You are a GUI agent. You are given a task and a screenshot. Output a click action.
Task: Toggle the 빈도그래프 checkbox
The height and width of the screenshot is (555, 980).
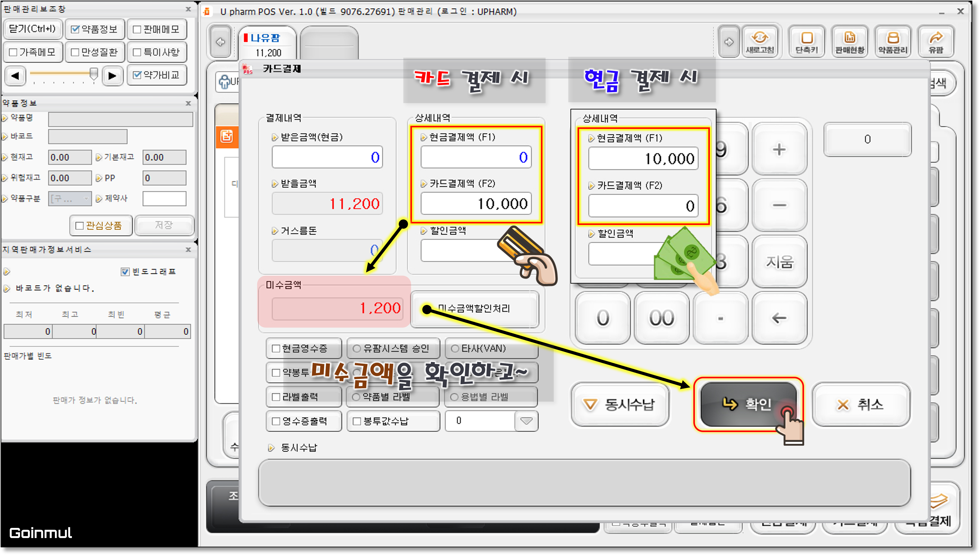click(x=125, y=271)
